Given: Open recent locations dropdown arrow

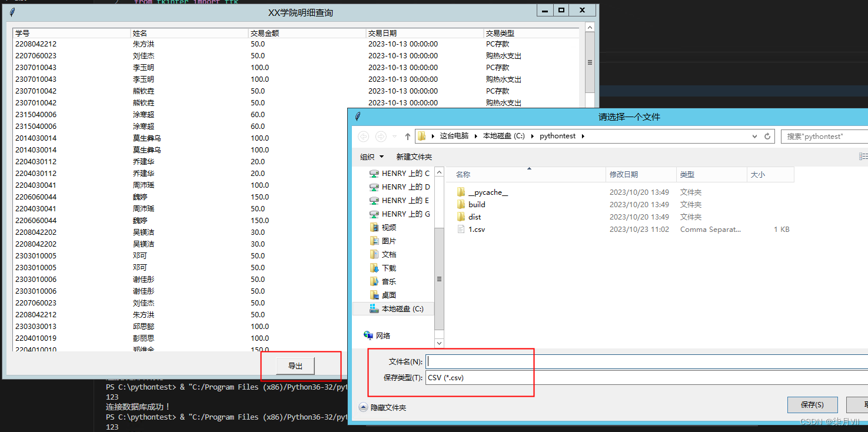Looking at the screenshot, I should pyautogui.click(x=395, y=136).
